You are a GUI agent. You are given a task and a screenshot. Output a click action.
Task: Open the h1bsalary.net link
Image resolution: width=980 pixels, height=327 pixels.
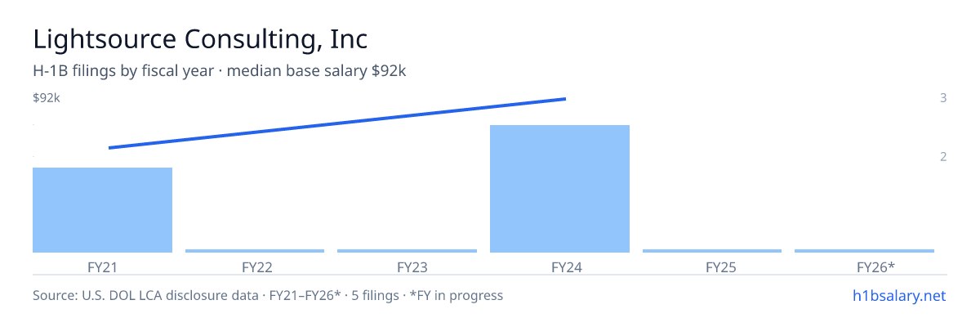pos(899,295)
